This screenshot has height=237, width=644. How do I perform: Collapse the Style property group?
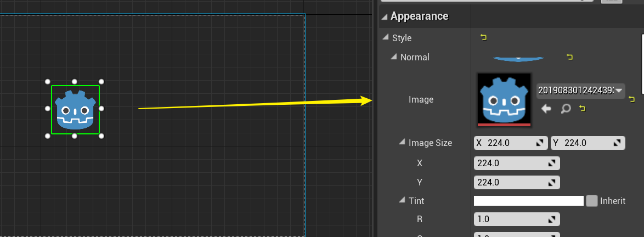click(x=385, y=37)
